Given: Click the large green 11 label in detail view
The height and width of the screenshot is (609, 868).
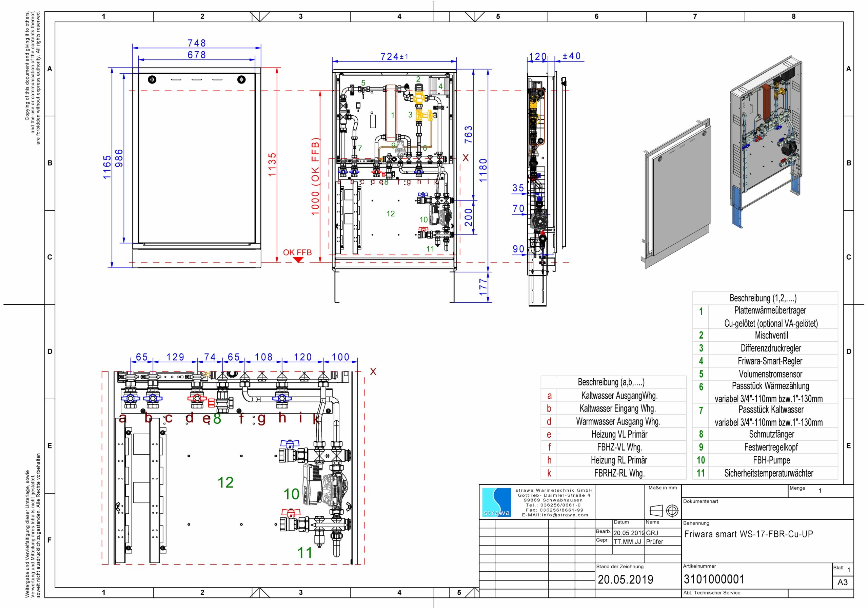Looking at the screenshot, I should pyautogui.click(x=305, y=553).
